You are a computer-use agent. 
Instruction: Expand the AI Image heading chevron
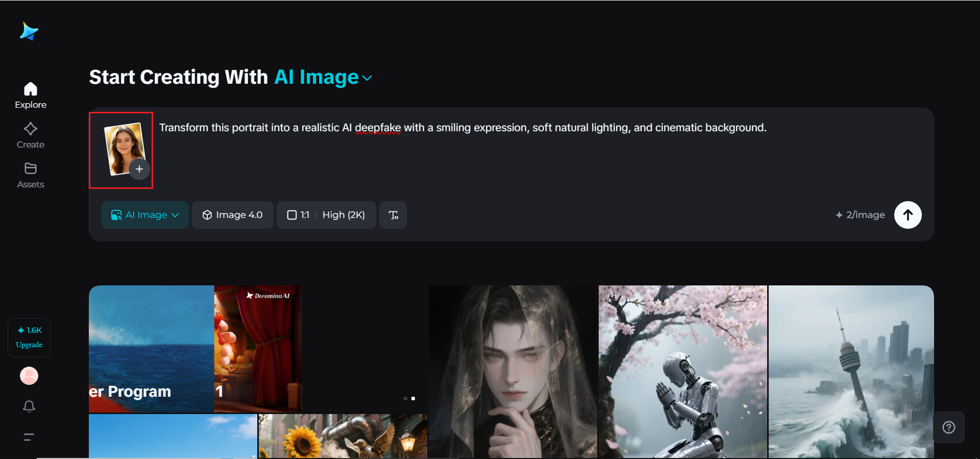[367, 78]
